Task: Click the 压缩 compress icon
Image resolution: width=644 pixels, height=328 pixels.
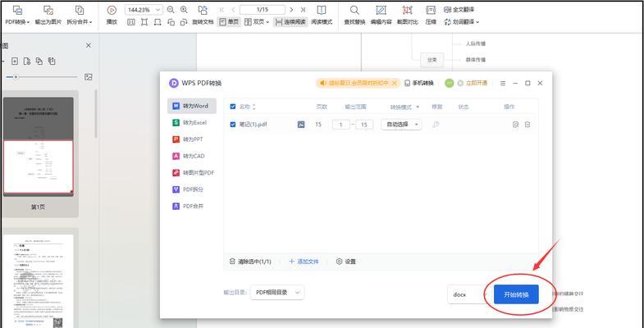Action: pos(431,16)
